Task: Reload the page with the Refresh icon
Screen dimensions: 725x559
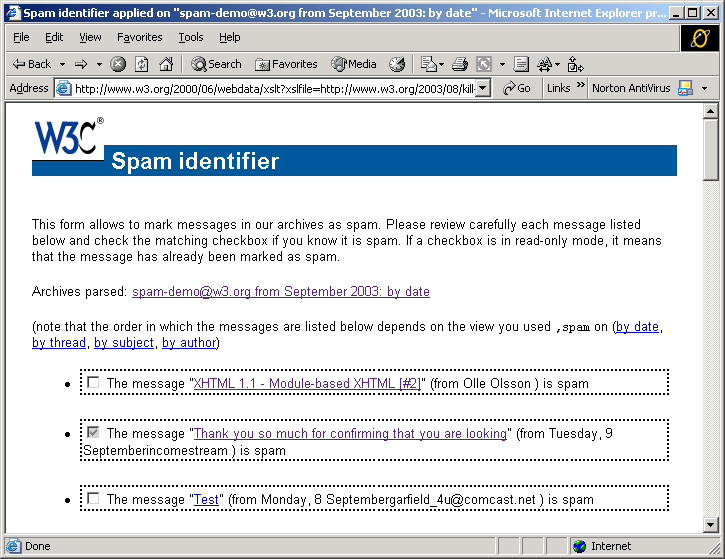Action: point(141,64)
